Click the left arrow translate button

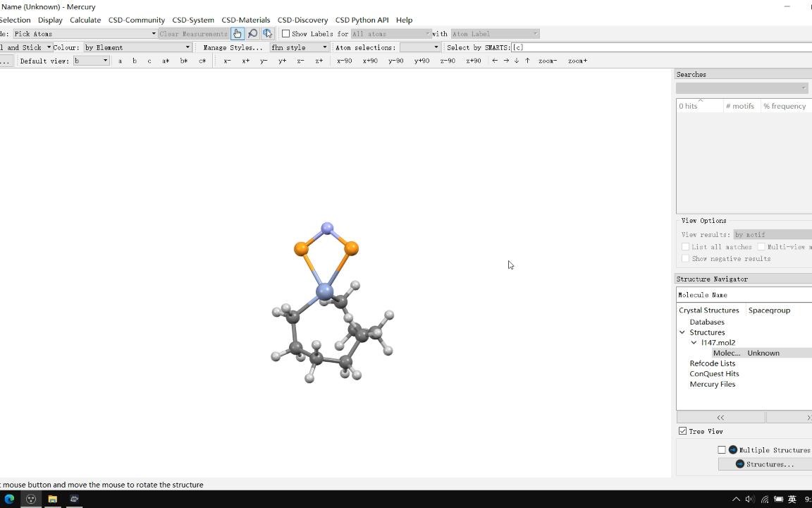(x=495, y=61)
